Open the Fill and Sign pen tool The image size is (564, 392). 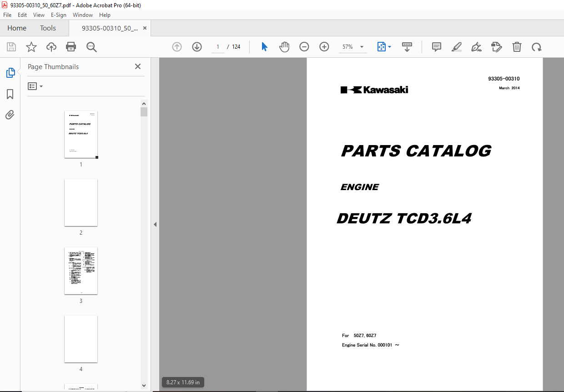(476, 47)
